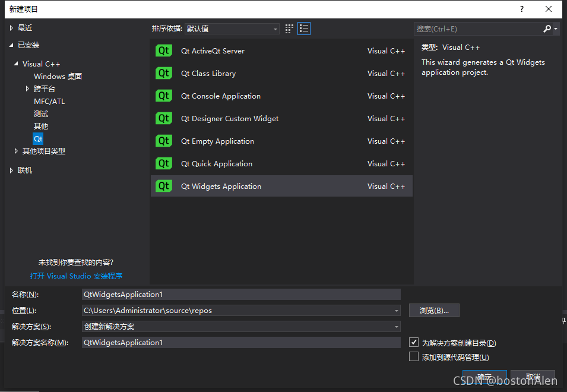567x392 pixels.
Task: Select Qt Widgets Application template name
Action: click(x=221, y=186)
